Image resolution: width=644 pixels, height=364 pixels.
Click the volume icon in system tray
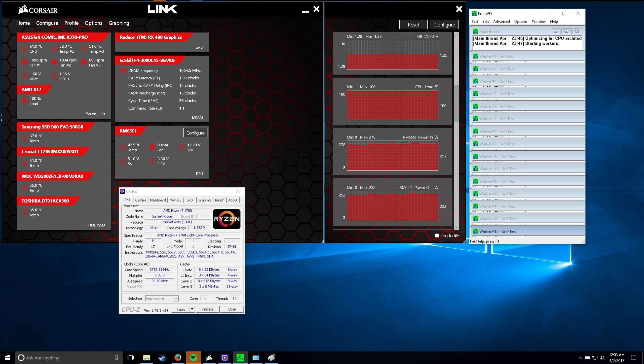[602, 358]
